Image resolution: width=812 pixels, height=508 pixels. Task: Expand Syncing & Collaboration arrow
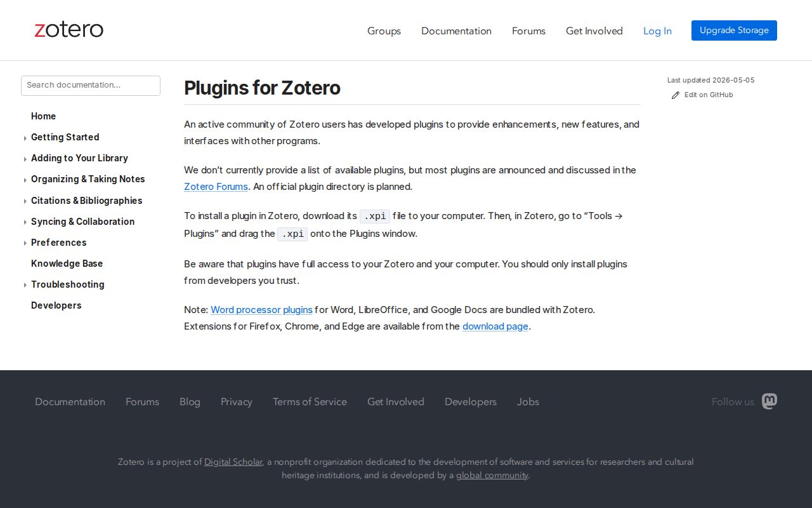coord(25,222)
